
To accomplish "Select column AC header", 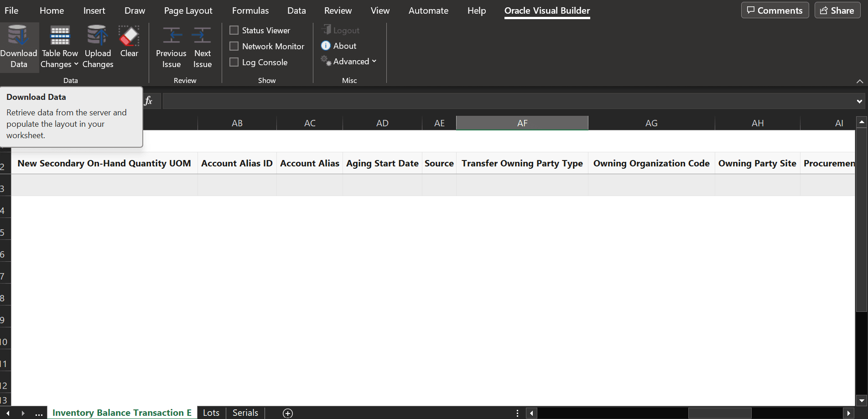I will [x=310, y=123].
